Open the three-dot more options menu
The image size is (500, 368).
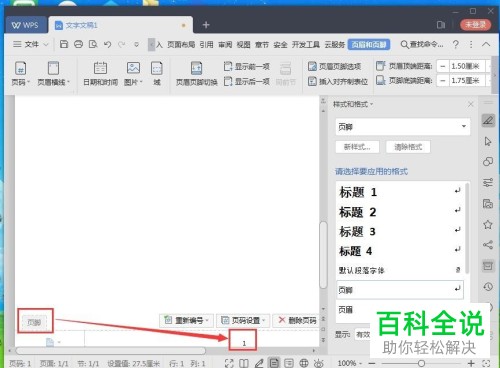(471, 44)
